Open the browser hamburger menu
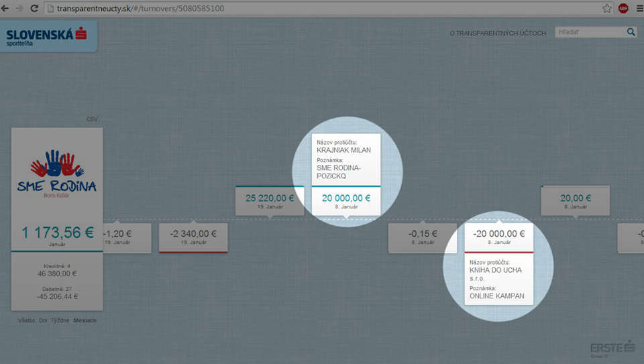The width and height of the screenshot is (644, 364). point(639,8)
